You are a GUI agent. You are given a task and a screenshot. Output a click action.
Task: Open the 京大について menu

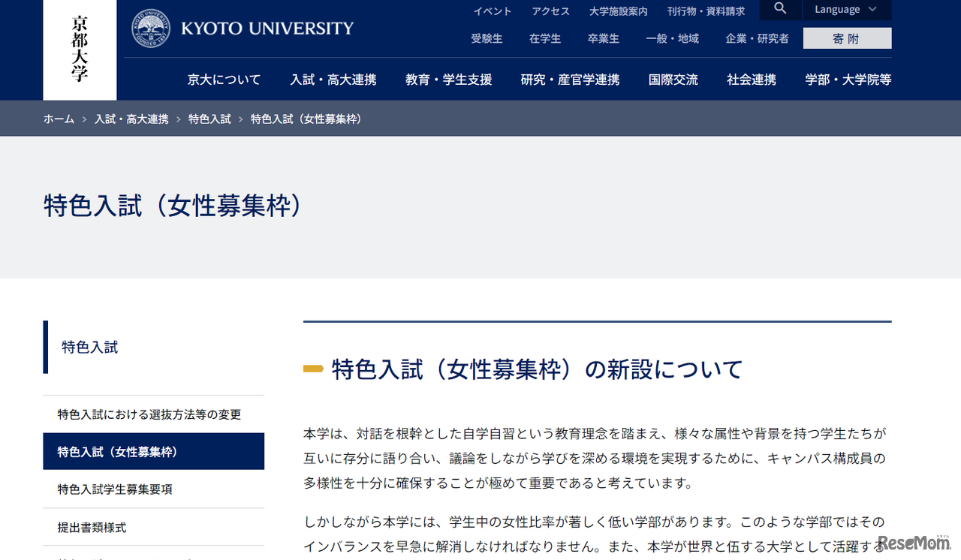pos(224,80)
